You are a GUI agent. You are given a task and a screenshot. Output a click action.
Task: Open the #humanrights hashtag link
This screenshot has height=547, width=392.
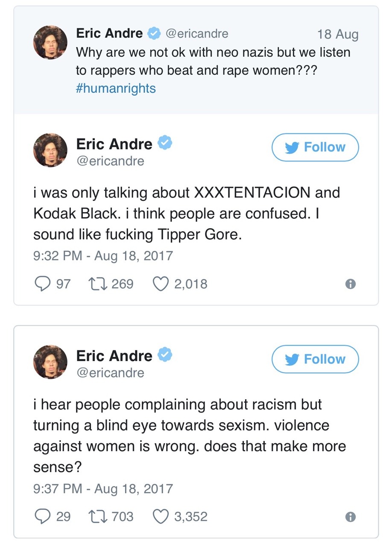point(116,88)
